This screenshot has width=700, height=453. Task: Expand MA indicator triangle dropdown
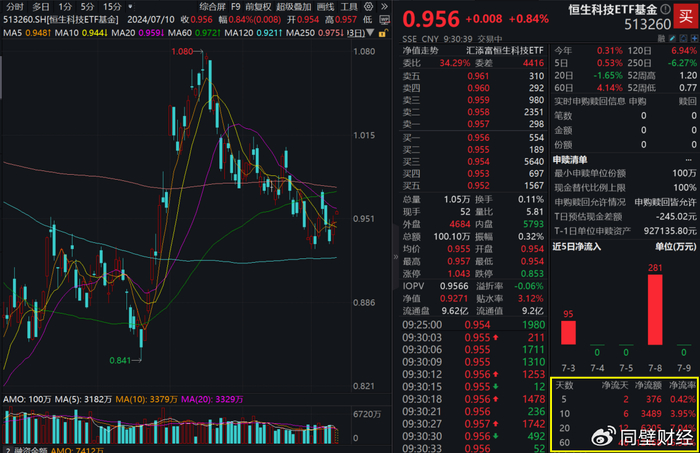point(370,33)
